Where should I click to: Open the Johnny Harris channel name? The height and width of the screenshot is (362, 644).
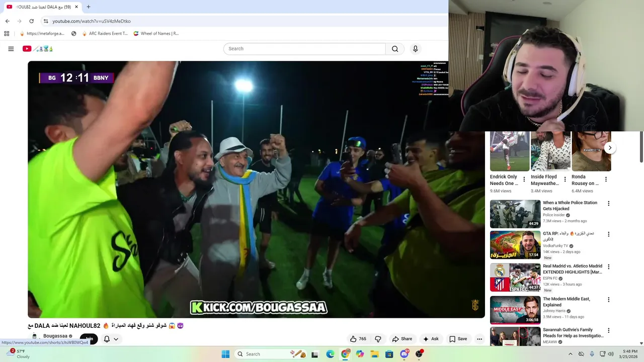pyautogui.click(x=554, y=311)
